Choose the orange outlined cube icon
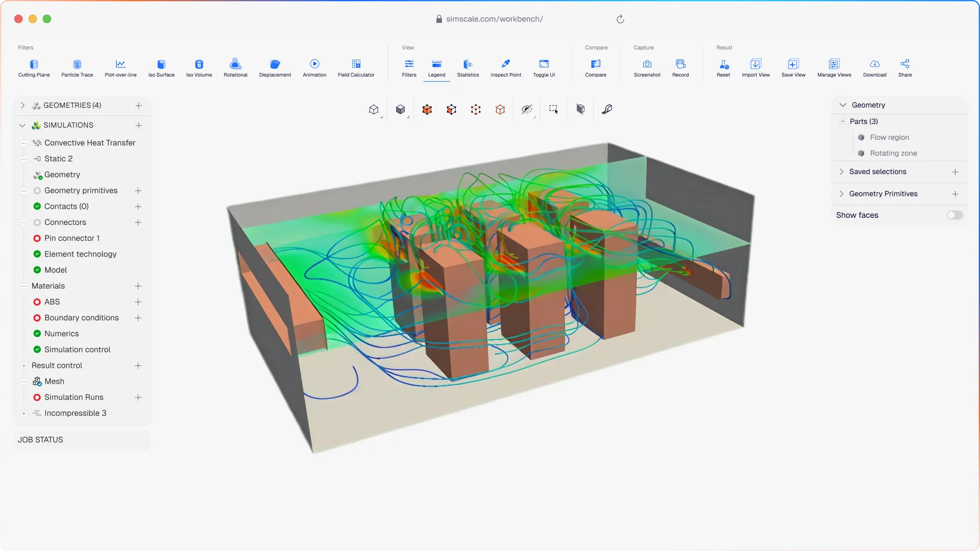The image size is (980, 551). point(500,109)
